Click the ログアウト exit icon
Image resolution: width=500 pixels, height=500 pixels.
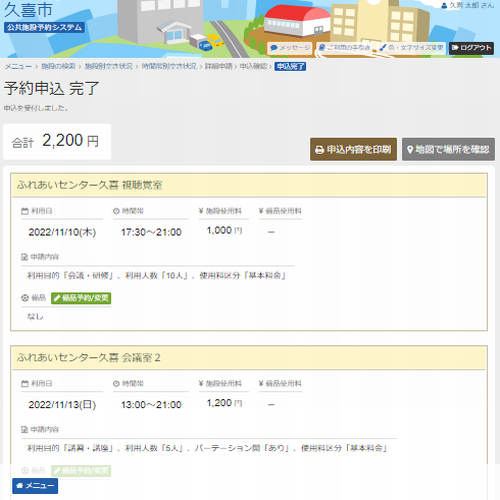[x=455, y=48]
